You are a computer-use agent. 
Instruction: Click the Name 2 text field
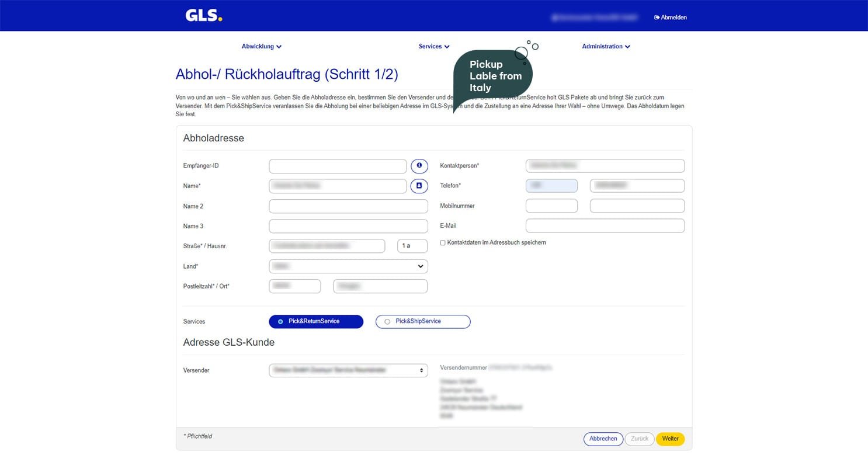(348, 206)
